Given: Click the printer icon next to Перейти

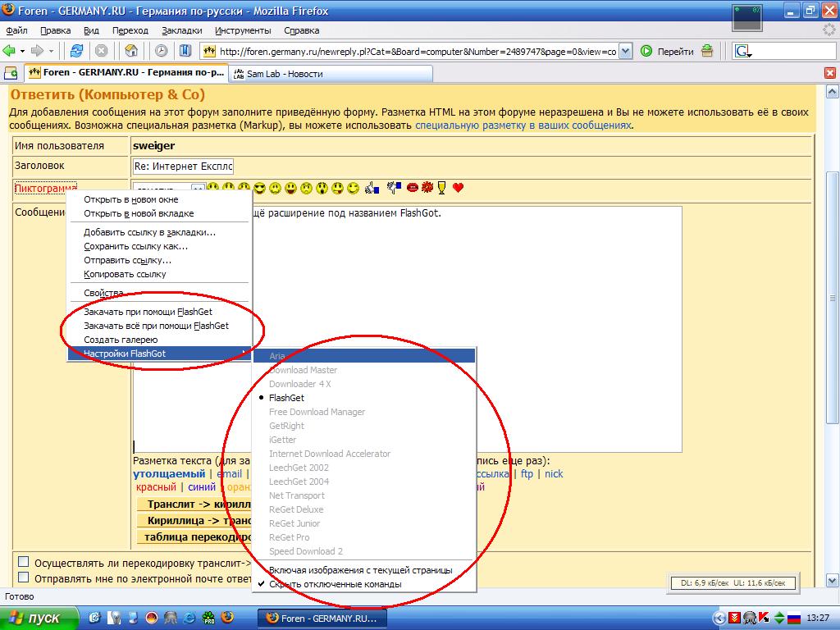Looking at the screenshot, I should (x=707, y=51).
